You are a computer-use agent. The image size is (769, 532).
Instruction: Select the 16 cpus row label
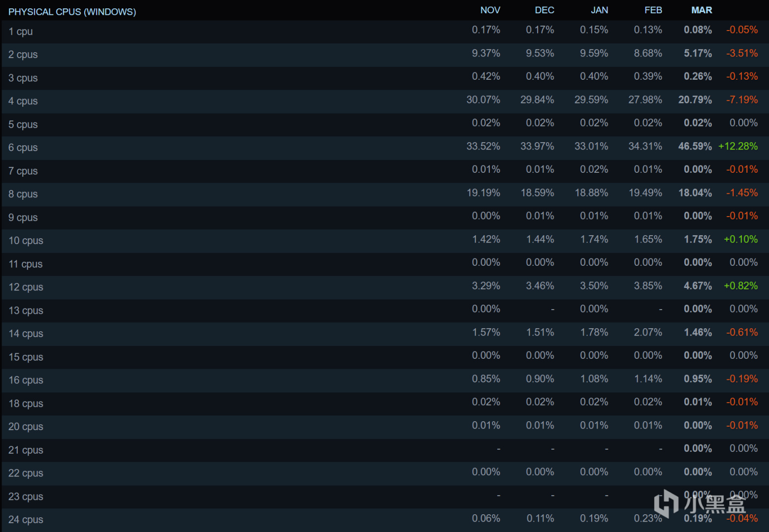tap(26, 380)
